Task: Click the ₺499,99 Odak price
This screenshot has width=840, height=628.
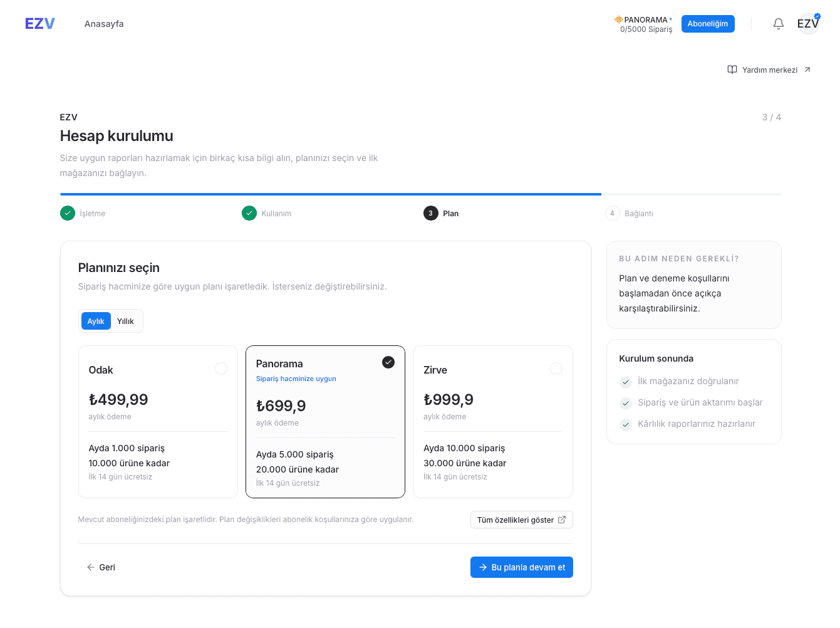Action: (x=118, y=399)
